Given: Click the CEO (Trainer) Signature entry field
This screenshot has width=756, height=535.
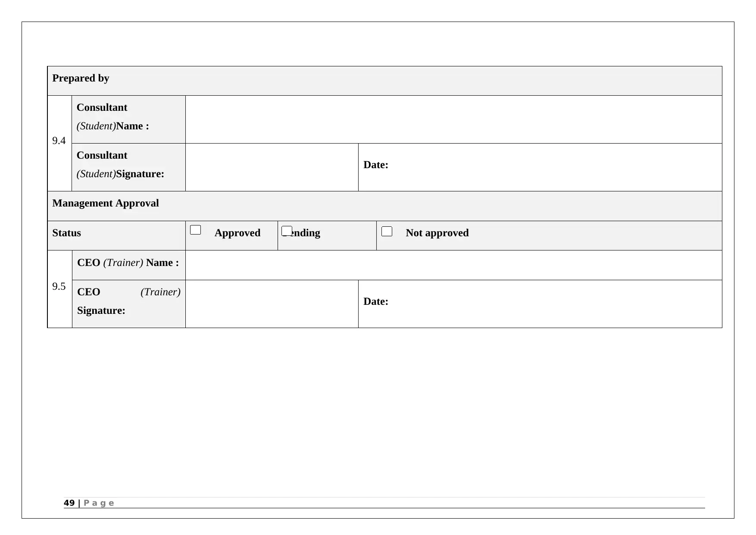Looking at the screenshot, I should pos(272,304).
